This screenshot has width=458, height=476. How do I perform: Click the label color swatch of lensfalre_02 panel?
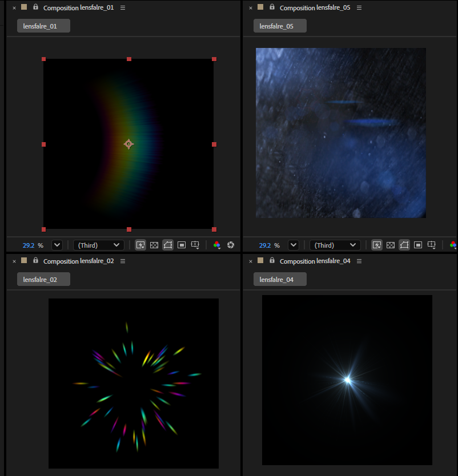tap(24, 260)
